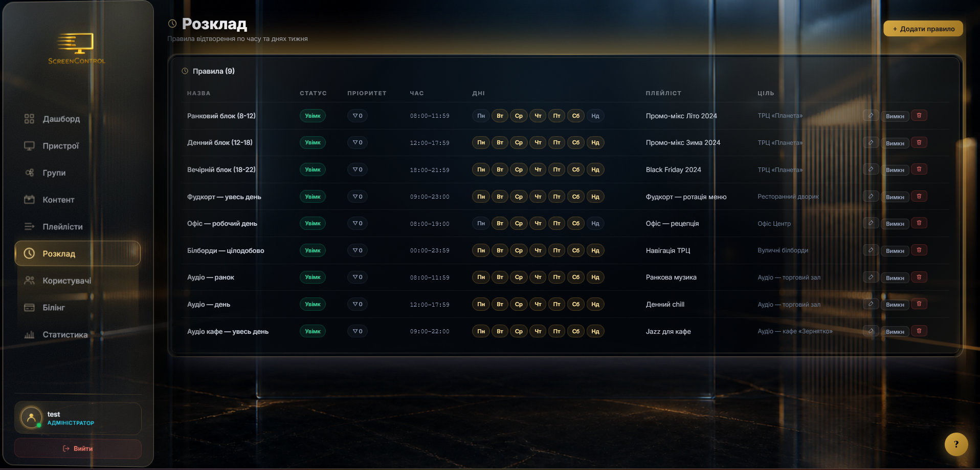Click the ScreenControl logo
The height and width of the screenshot is (470, 980).
77,49
